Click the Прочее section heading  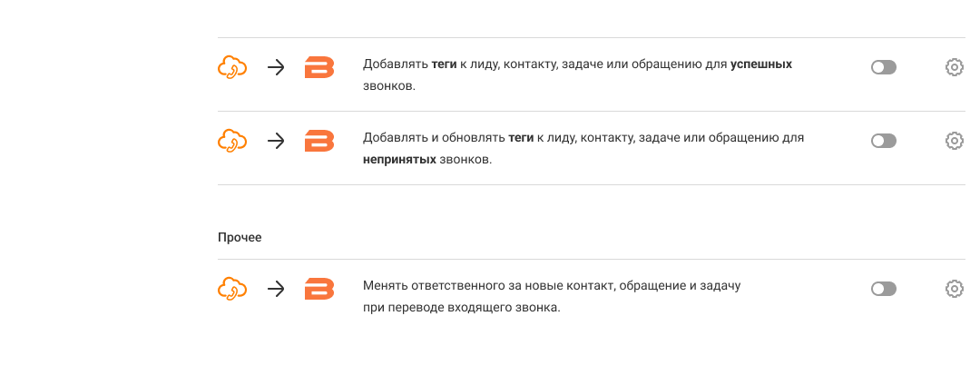(x=240, y=237)
